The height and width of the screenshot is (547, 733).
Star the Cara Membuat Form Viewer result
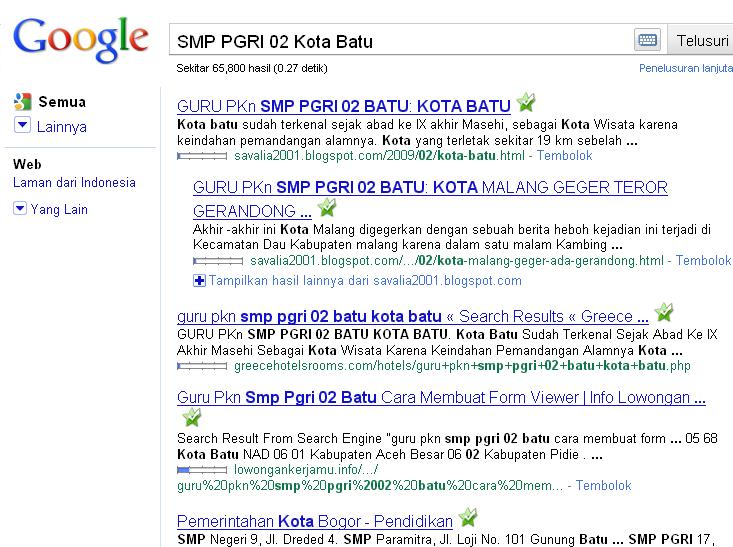[x=192, y=417]
